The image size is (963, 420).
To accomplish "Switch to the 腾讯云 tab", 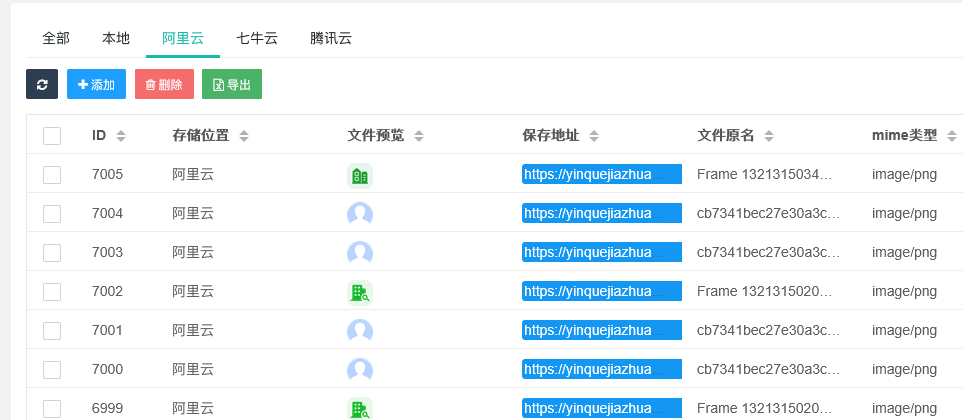I will 331,39.
